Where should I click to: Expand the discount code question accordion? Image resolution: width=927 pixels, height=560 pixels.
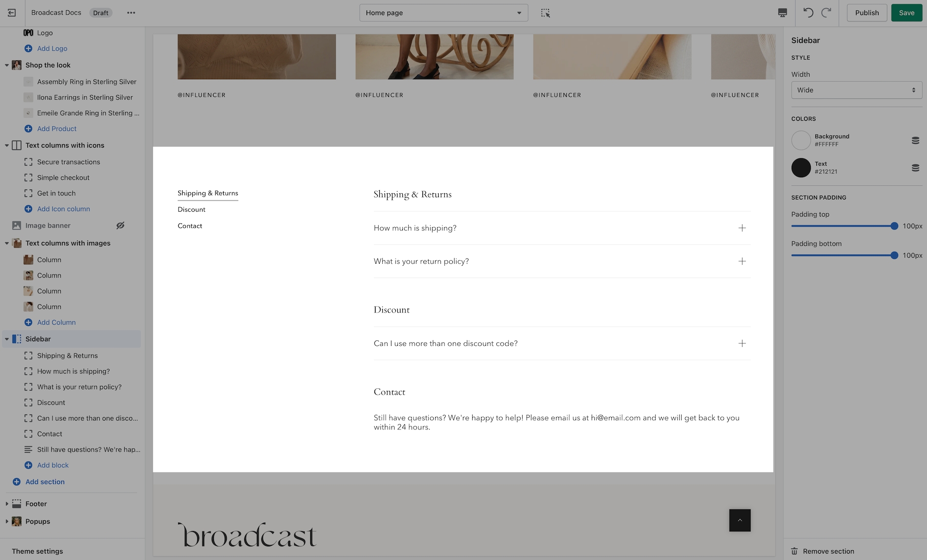click(x=742, y=343)
